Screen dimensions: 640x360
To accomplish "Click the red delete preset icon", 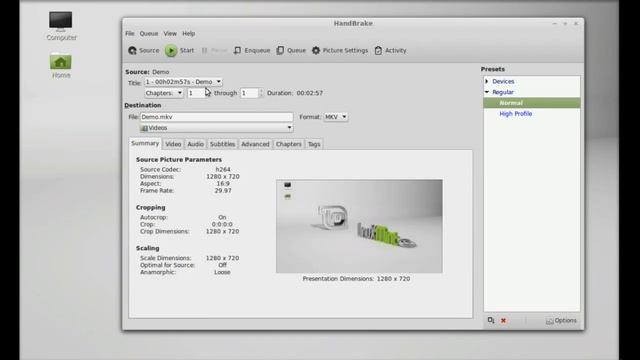I will coord(503,320).
